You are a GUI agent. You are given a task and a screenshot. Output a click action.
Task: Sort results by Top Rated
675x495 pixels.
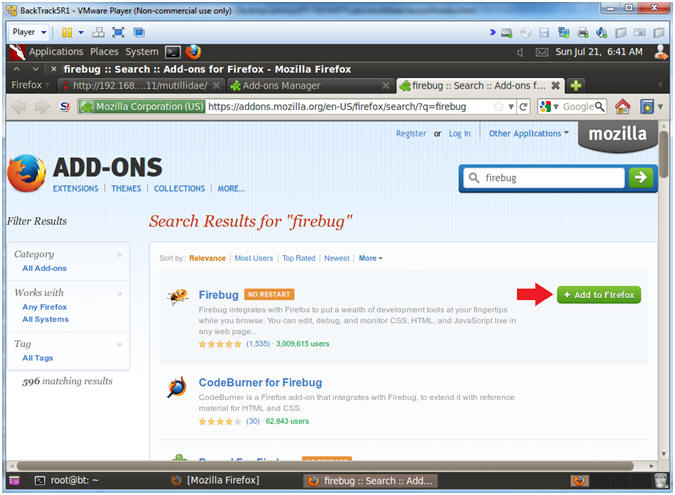(299, 258)
